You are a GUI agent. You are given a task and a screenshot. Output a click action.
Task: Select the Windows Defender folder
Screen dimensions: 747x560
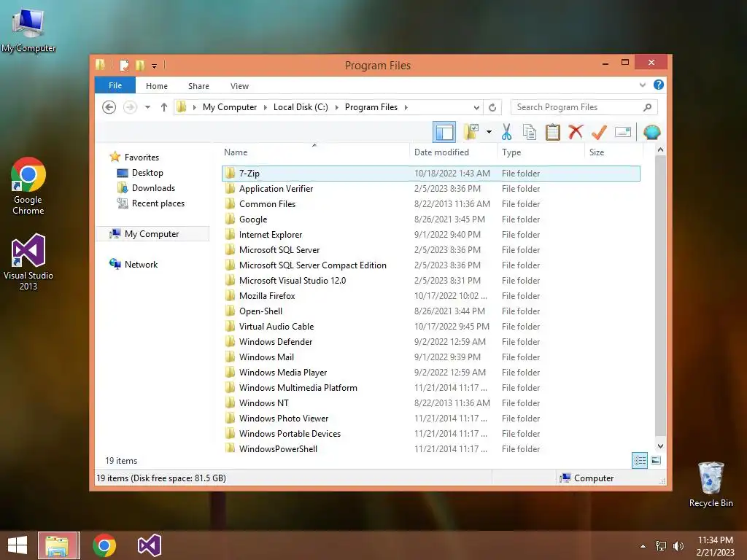430,341
